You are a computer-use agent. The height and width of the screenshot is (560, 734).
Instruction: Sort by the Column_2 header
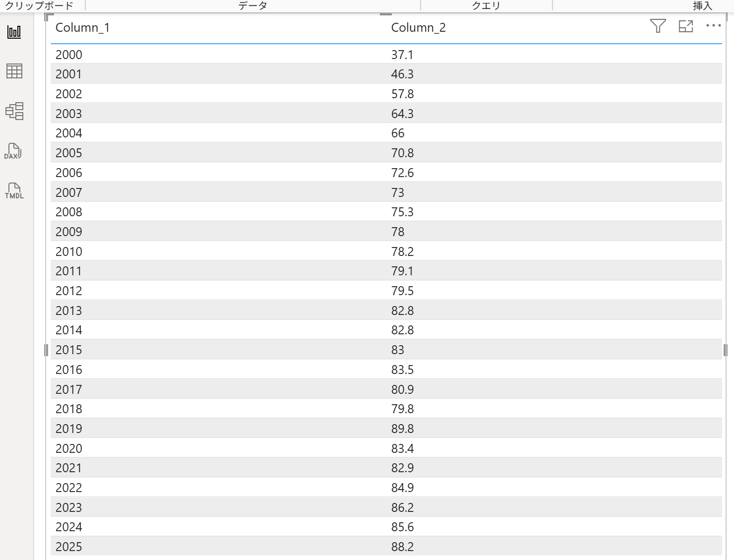418,28
